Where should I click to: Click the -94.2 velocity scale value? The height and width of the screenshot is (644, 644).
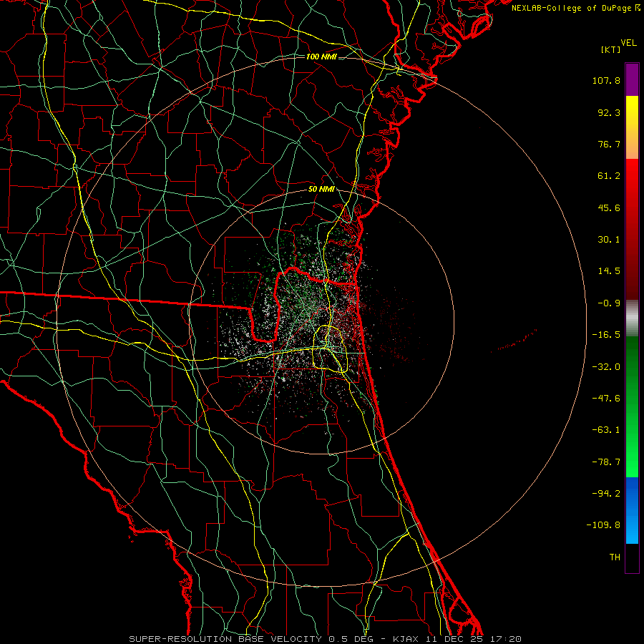pos(606,493)
